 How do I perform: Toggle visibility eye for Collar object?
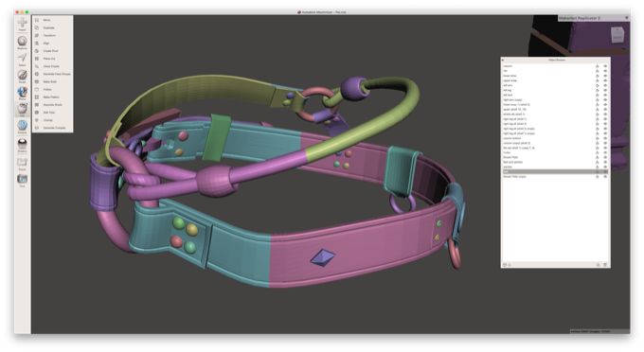(605, 152)
